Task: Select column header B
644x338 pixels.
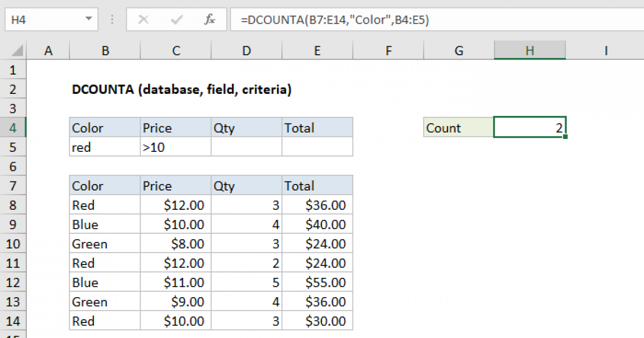Action: (x=105, y=50)
